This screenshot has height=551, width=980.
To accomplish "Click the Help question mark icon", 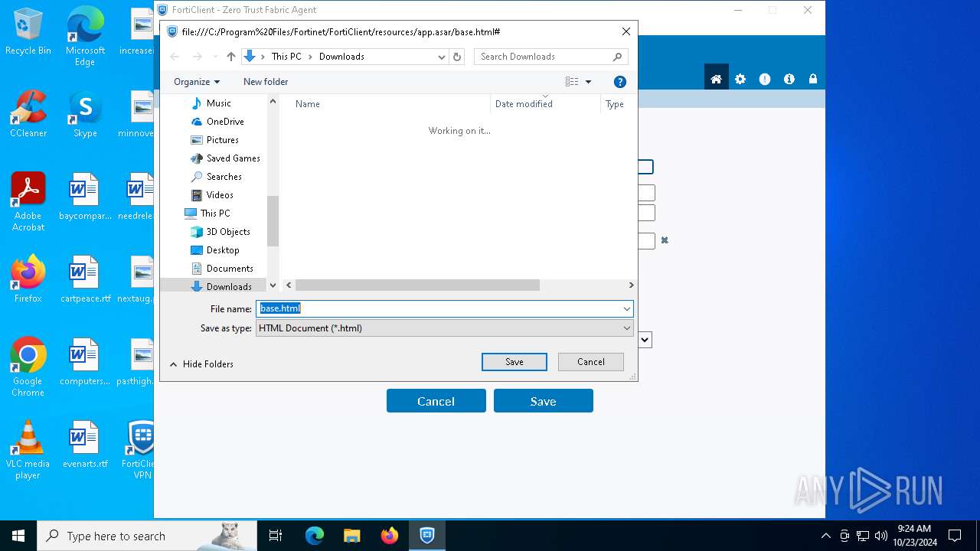I will (620, 82).
